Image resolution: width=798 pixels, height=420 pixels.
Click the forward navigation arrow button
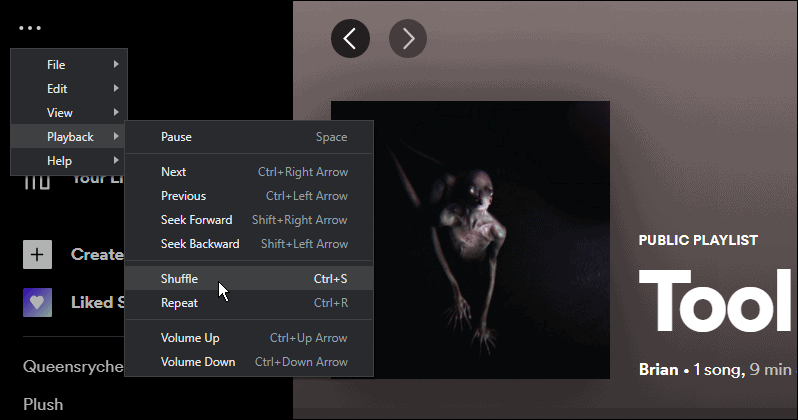coord(408,39)
